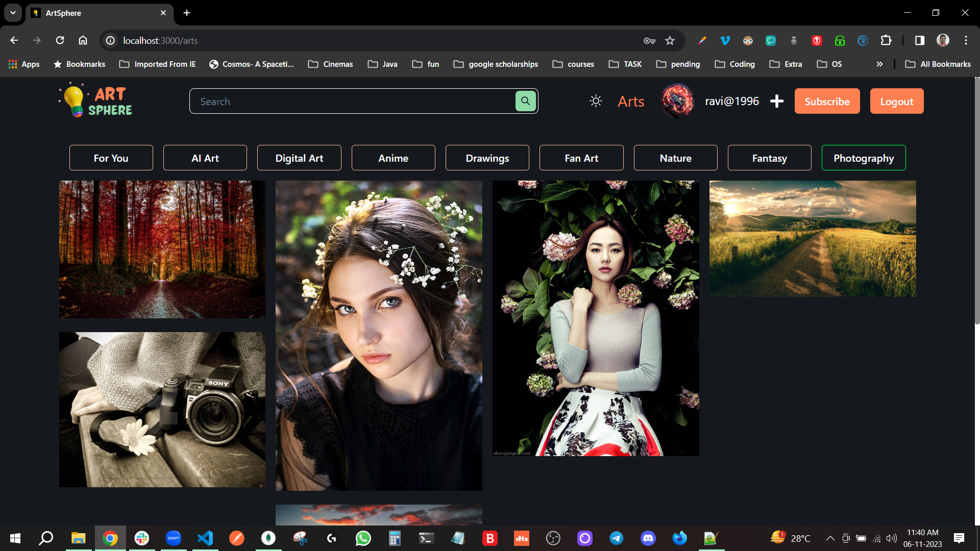Focus the Search input field
The width and height of the screenshot is (980, 551).
click(x=352, y=102)
